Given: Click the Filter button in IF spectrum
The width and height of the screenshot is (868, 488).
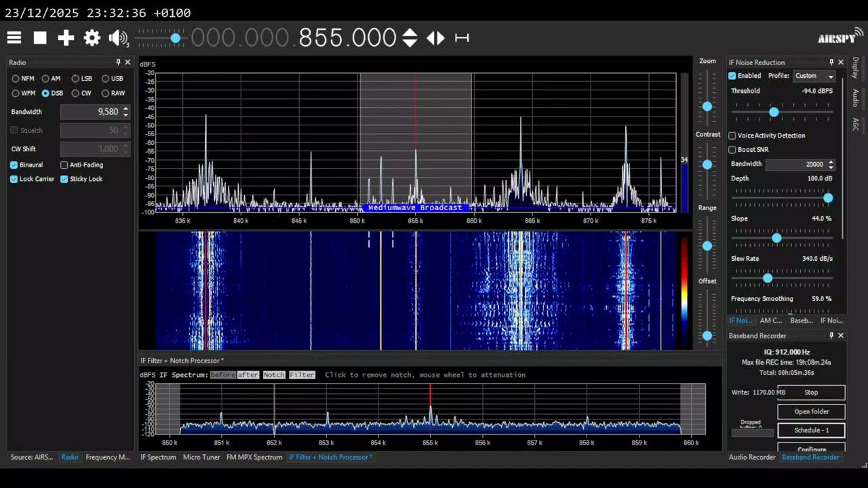Looking at the screenshot, I should point(302,375).
